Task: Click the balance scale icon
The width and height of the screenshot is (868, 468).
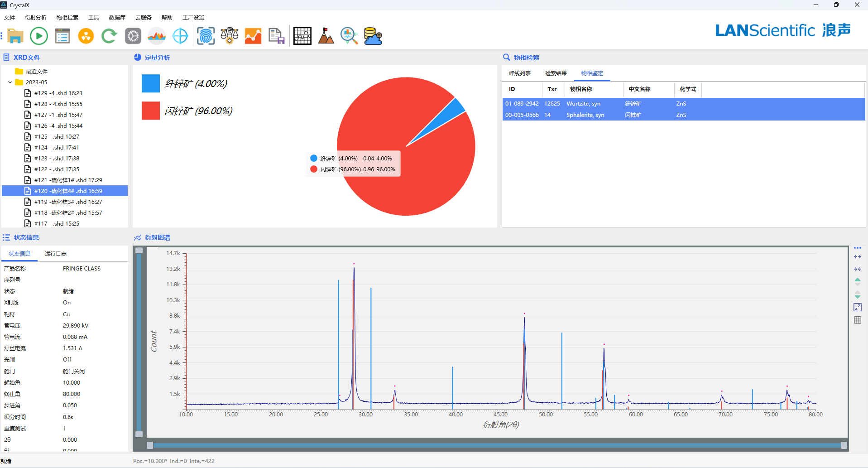Action: tap(230, 36)
